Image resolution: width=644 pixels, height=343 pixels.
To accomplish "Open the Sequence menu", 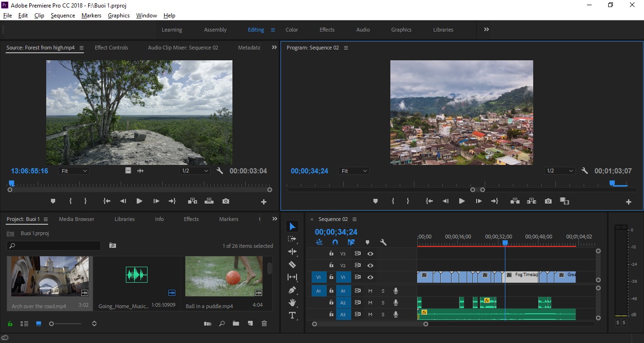I will (x=63, y=16).
